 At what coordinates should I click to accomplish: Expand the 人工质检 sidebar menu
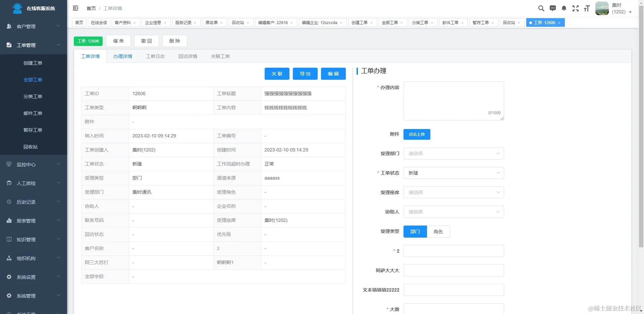point(58,183)
